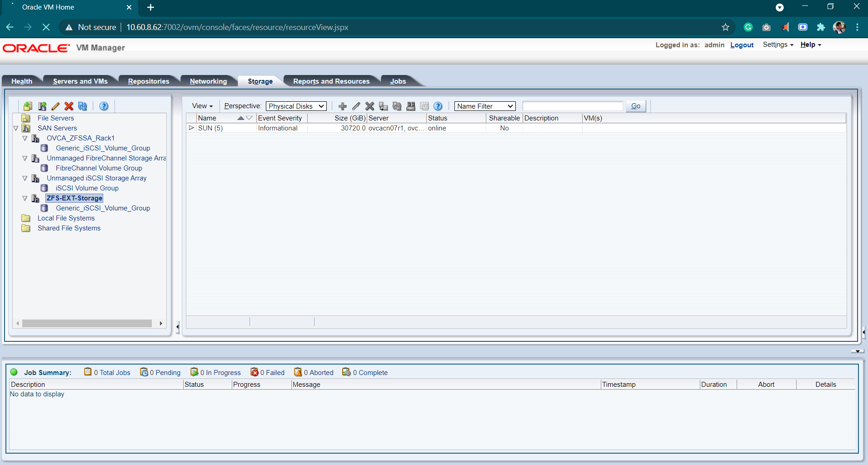
Task: Click Discover File Server icon in tree toolbar
Action: pyautogui.click(x=28, y=106)
